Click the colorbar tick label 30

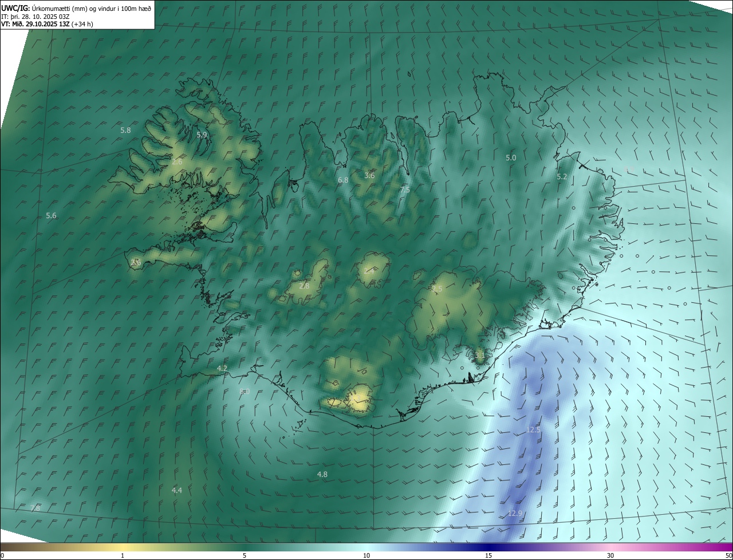(x=610, y=555)
